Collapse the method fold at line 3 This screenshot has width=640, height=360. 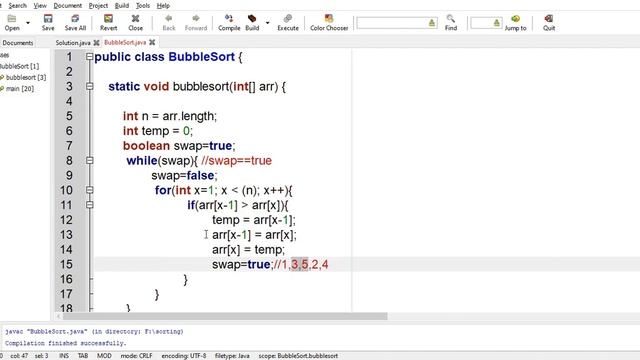pyautogui.click(x=90, y=87)
